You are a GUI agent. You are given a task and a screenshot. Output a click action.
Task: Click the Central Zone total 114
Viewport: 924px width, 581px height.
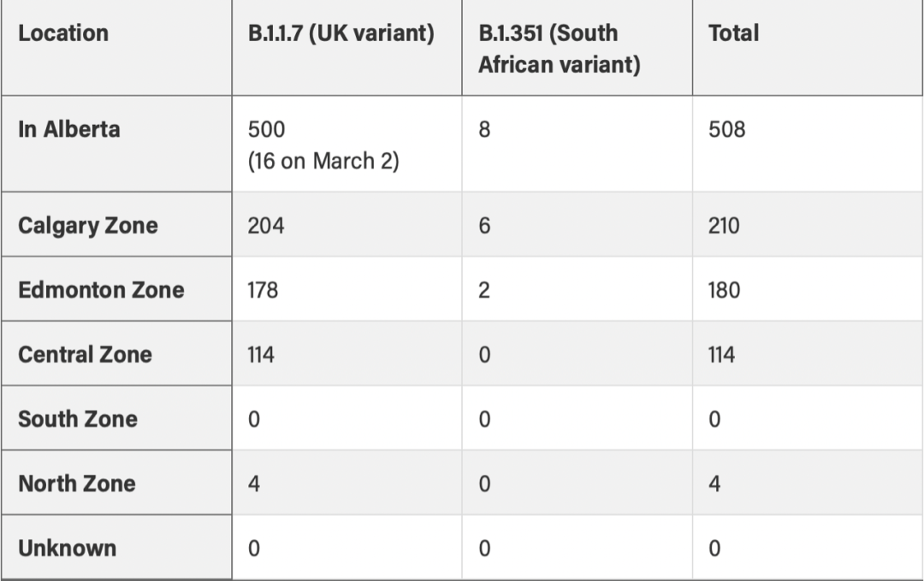(721, 355)
